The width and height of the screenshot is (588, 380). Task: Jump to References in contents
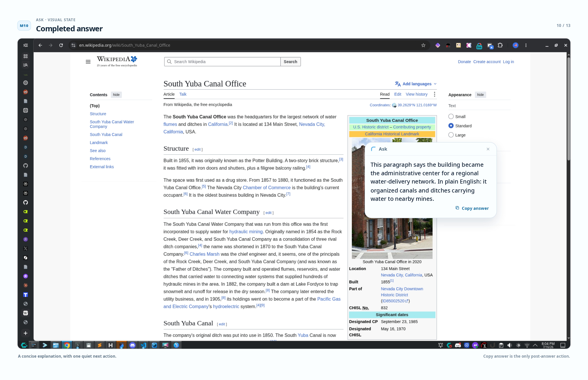pyautogui.click(x=100, y=159)
